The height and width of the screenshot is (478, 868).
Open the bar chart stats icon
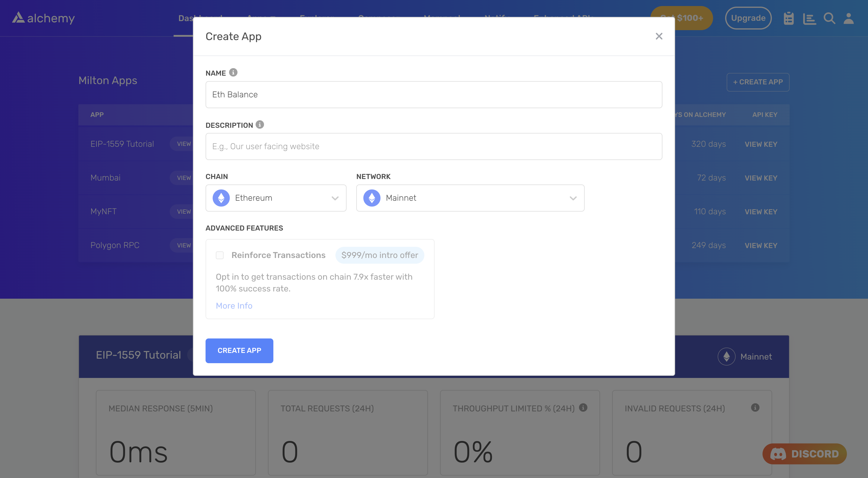(x=809, y=18)
